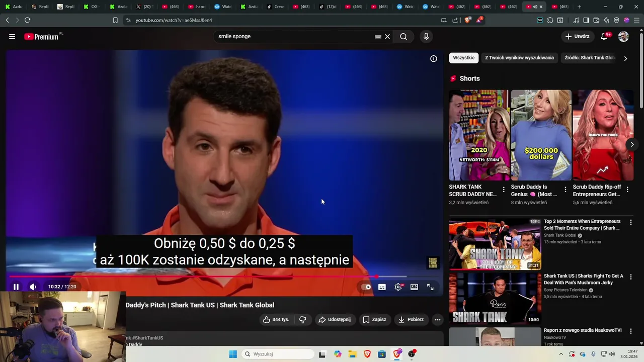The height and width of the screenshot is (362, 644).
Task: Open the YouTube guide hamburger menu
Action: [12, 36]
